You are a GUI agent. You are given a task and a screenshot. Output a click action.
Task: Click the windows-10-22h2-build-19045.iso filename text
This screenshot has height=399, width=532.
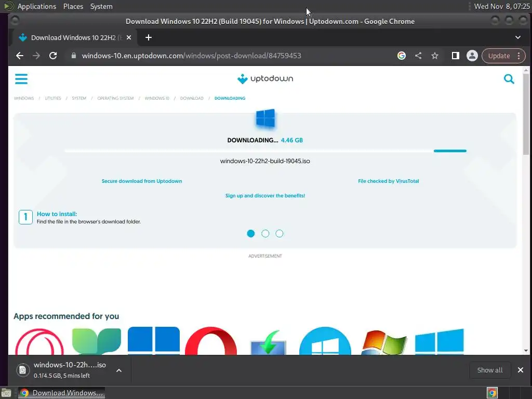265,161
